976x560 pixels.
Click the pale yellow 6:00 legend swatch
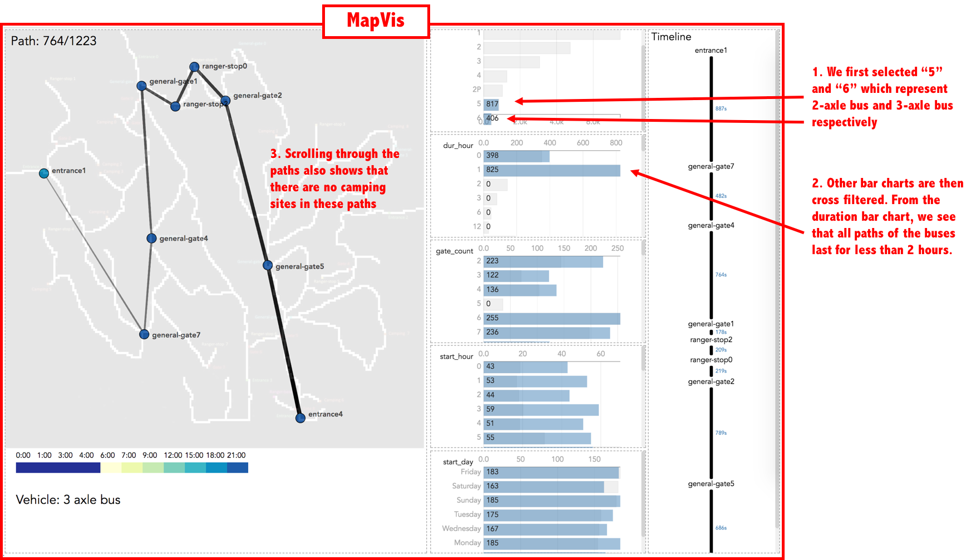111,468
